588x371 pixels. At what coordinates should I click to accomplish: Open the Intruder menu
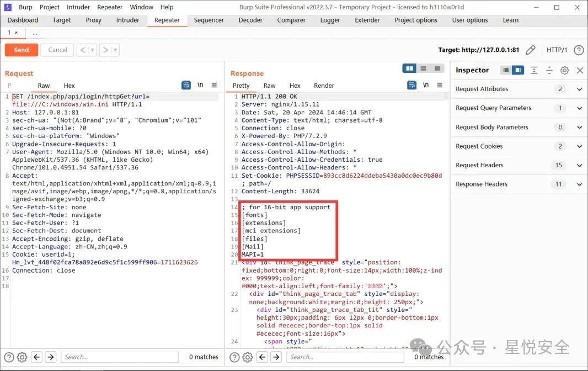point(78,7)
